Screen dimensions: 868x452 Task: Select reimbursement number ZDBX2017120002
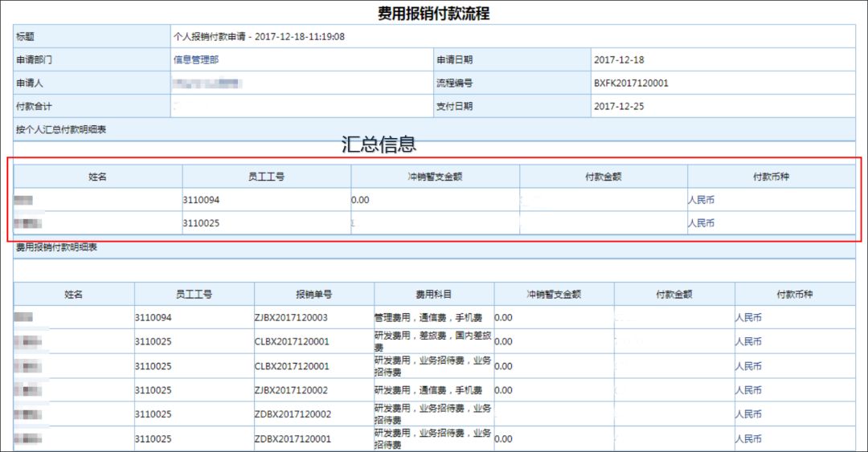click(x=293, y=414)
